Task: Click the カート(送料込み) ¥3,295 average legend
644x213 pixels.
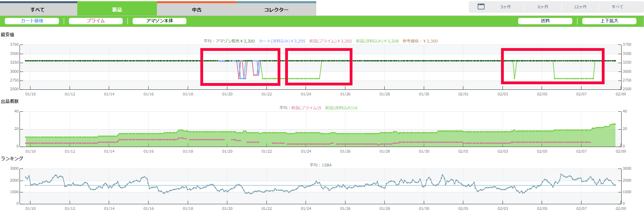Action: [282, 41]
